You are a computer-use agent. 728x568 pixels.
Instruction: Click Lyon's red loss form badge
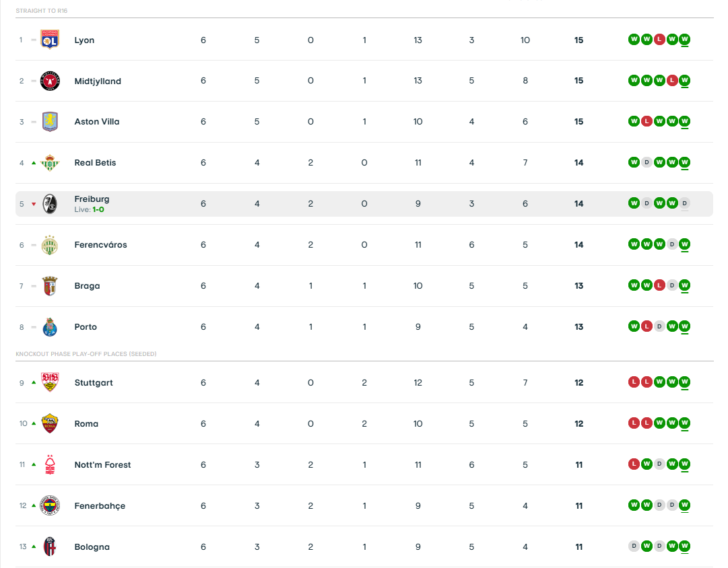coord(659,40)
